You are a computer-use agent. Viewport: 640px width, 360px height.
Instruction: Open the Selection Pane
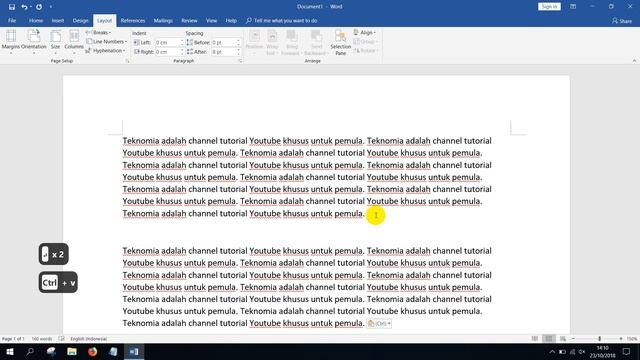coord(340,42)
